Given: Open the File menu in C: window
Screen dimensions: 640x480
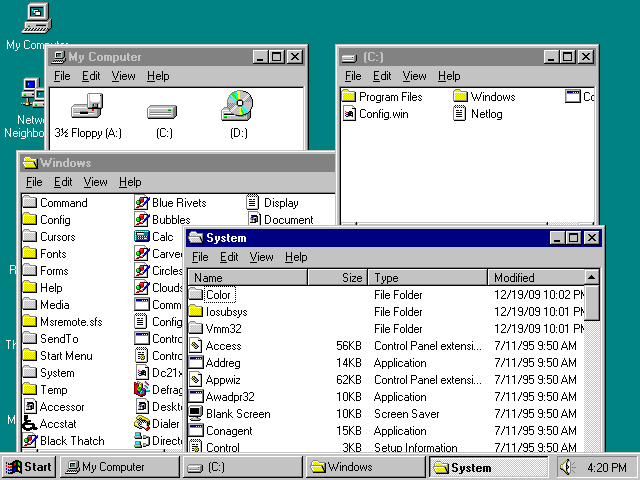Looking at the screenshot, I should click(353, 76).
